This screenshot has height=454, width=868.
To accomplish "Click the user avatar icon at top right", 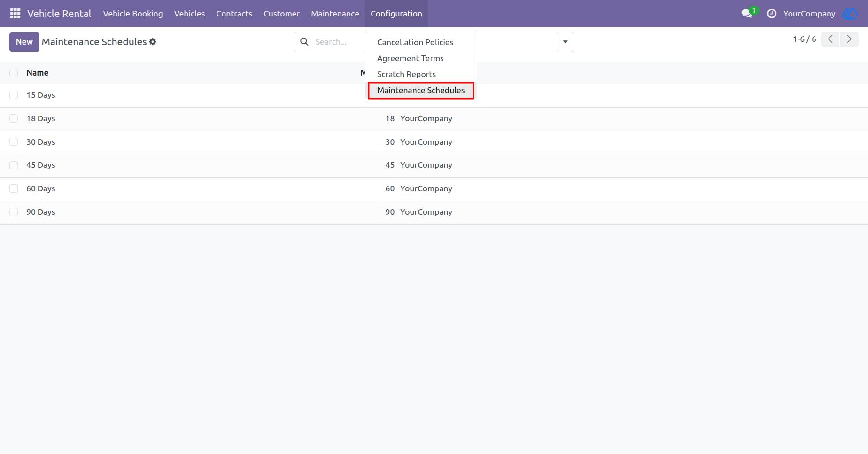I will tap(851, 14).
